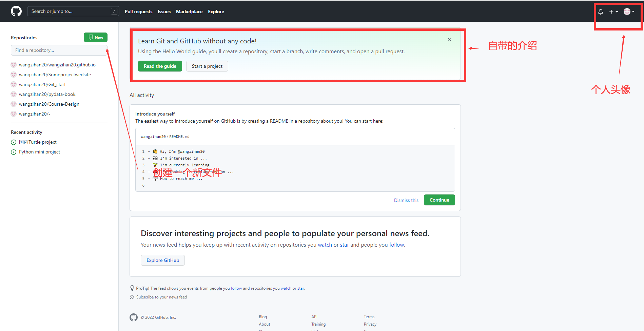This screenshot has height=331, width=644.
Task: Follow the 'follow' link in news feed text
Action: pyautogui.click(x=397, y=245)
